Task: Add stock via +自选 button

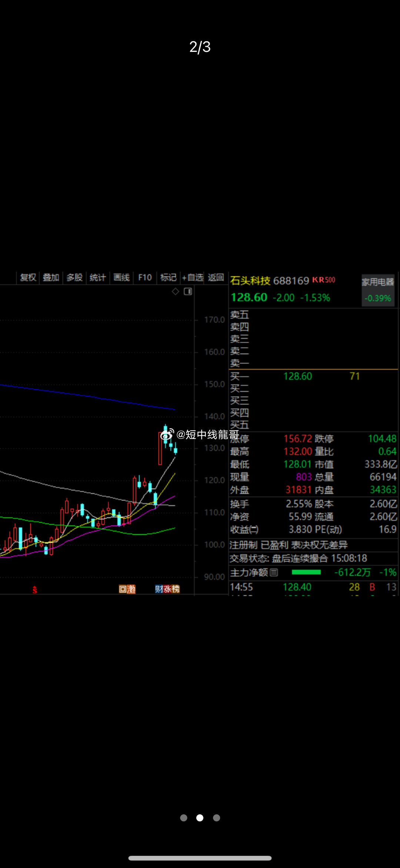Action: point(193,277)
